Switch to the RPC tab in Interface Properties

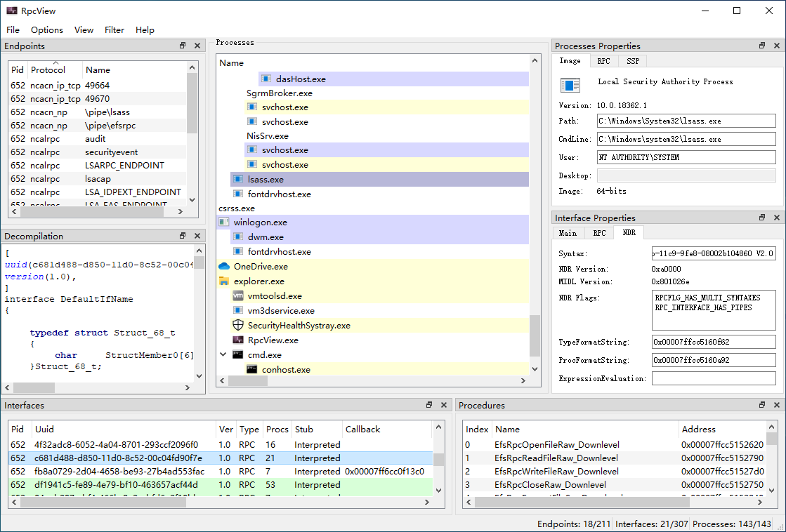click(x=600, y=233)
